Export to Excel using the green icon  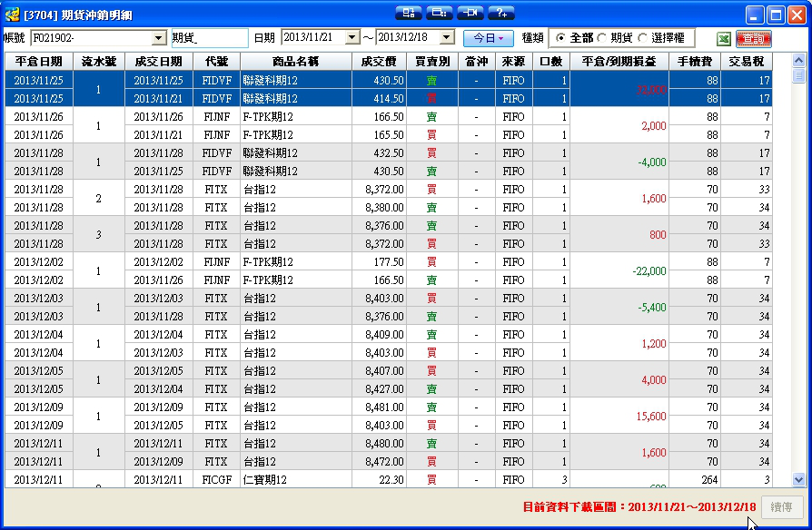point(724,39)
